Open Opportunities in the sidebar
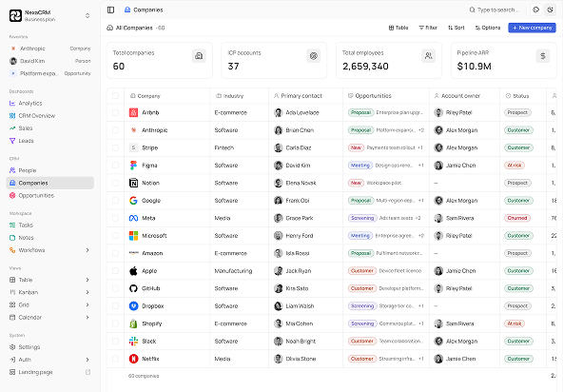Viewport: 563px width, 392px height. click(49, 195)
